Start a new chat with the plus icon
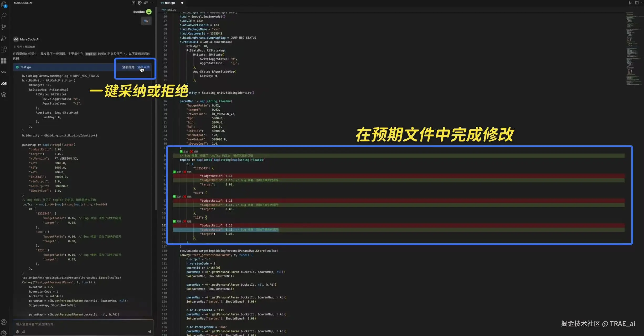 pyautogui.click(x=133, y=3)
